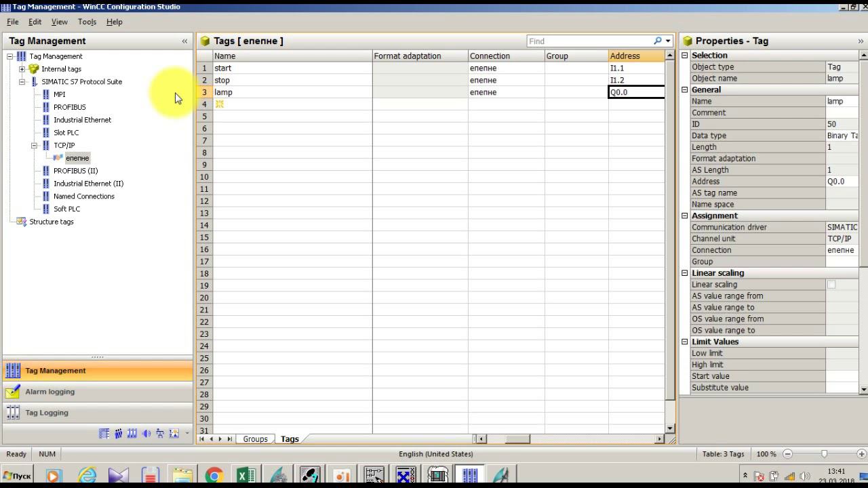
Task: Select the Named Connections channel icon
Action: tap(46, 197)
